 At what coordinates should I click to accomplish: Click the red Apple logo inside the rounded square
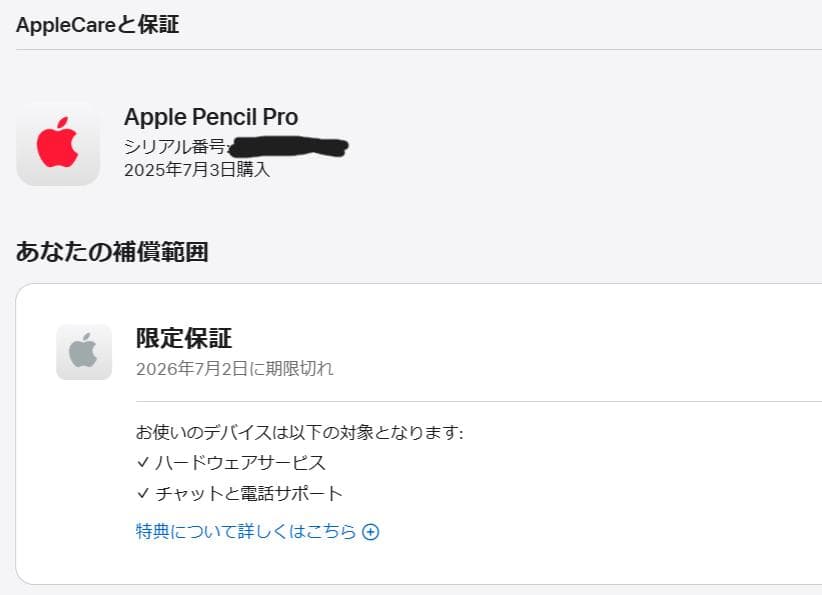tap(57, 144)
